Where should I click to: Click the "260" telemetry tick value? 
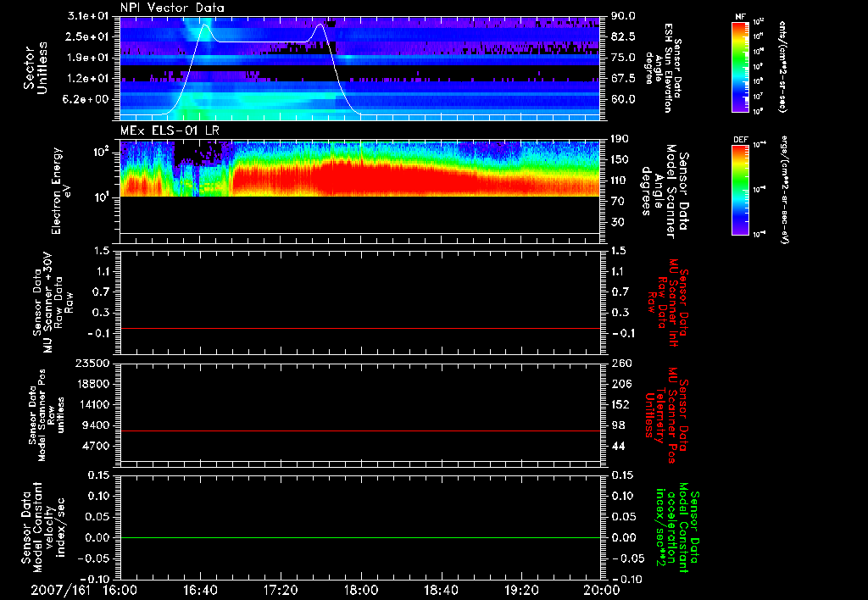point(620,363)
